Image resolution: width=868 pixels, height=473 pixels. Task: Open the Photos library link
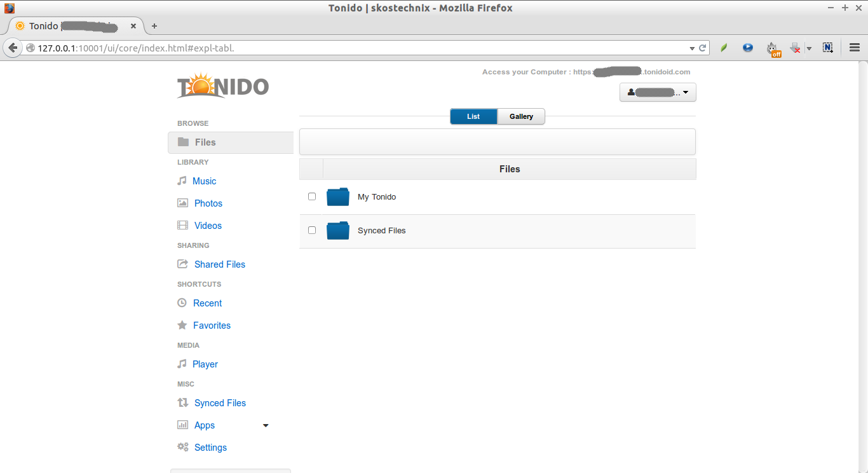point(208,203)
